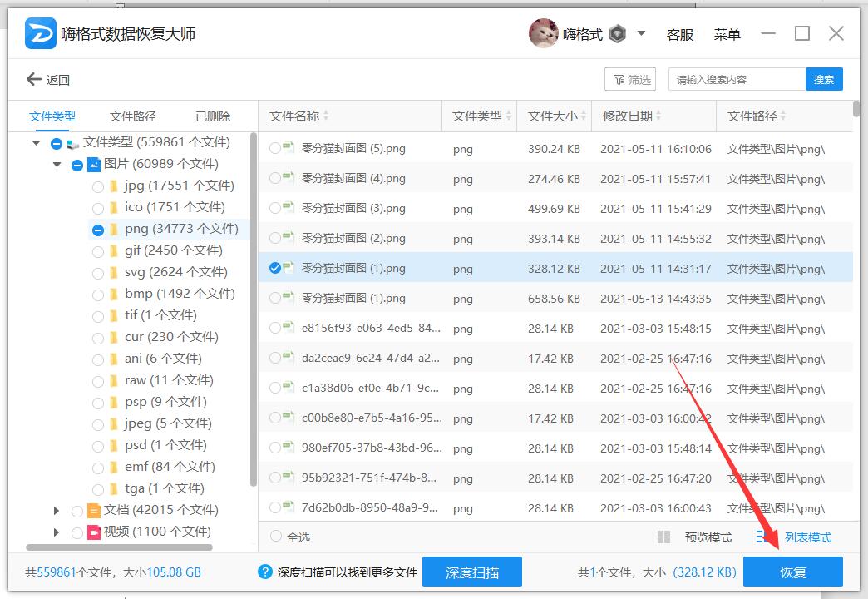The height and width of the screenshot is (599, 868).
Task: Click the raw folder icon
Action: pyautogui.click(x=113, y=381)
